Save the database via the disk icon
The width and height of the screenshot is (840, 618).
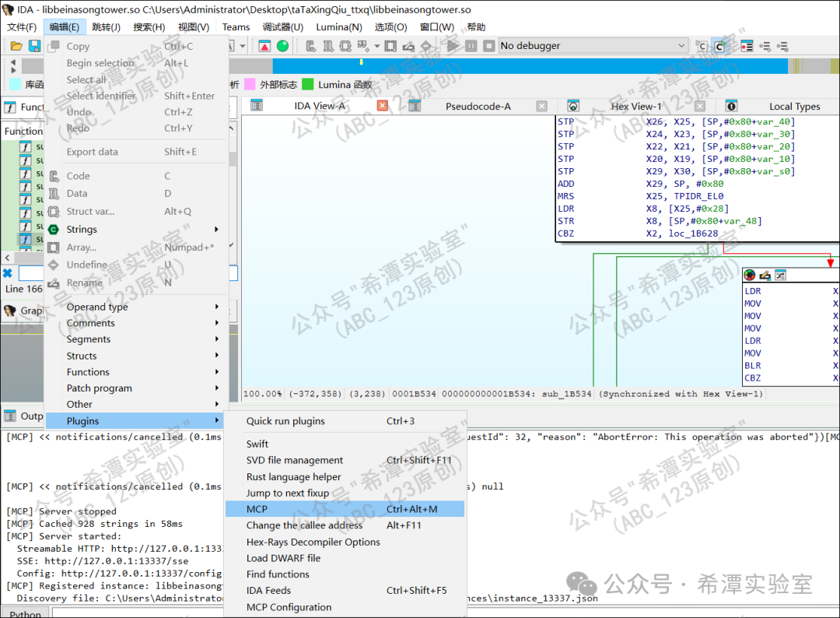point(33,45)
